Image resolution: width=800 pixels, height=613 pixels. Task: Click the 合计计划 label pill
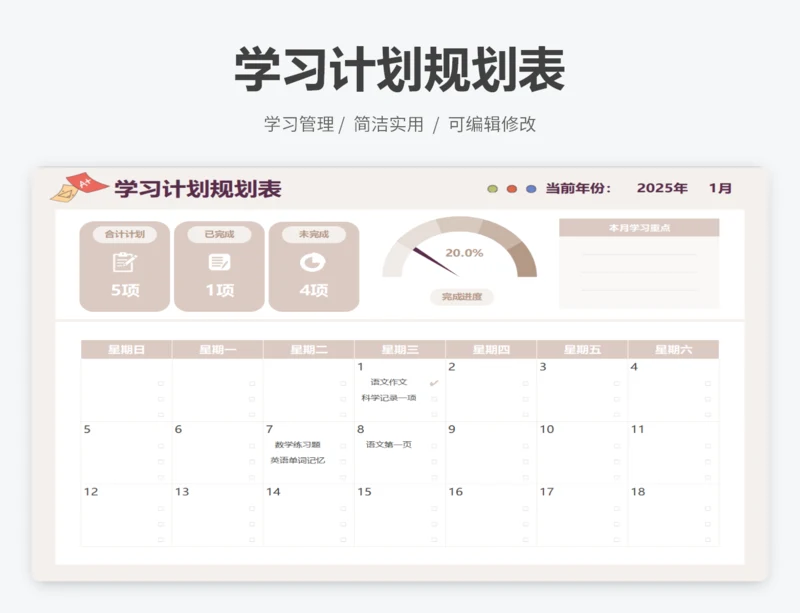coord(124,234)
